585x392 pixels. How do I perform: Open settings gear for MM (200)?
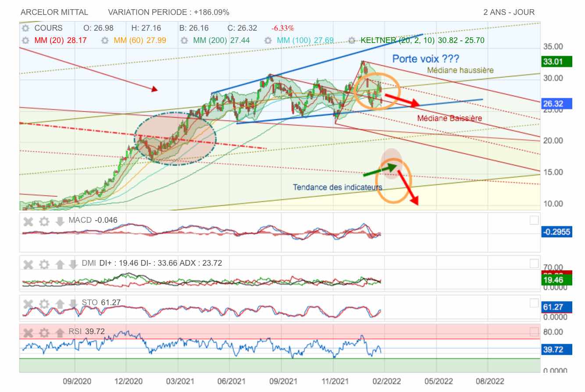pos(185,40)
